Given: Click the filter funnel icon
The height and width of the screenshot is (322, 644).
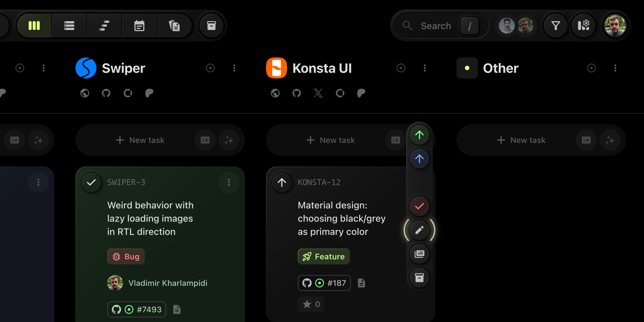Looking at the screenshot, I should click(x=555, y=26).
